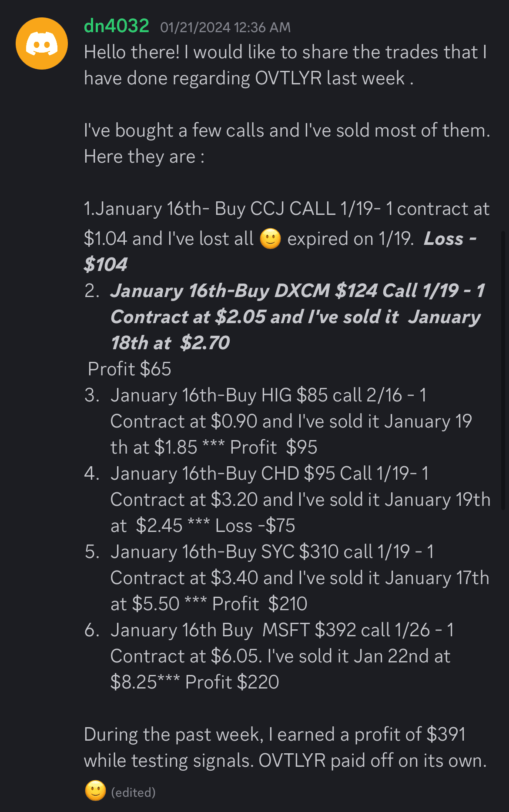Click the "OVTLYR paid off on its own" text

click(x=372, y=761)
